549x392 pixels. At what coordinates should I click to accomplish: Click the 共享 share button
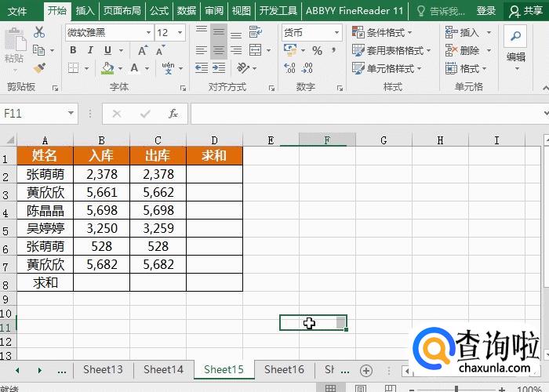(526, 11)
